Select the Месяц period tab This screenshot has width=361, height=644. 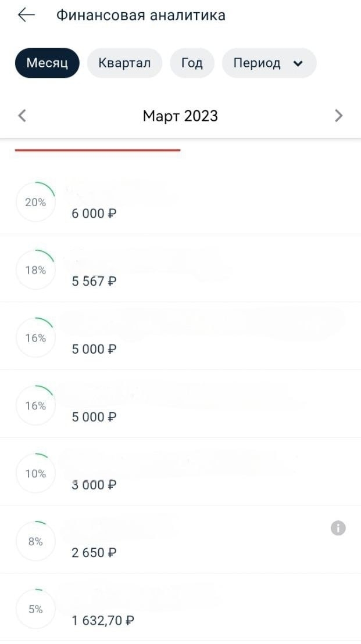pos(47,63)
